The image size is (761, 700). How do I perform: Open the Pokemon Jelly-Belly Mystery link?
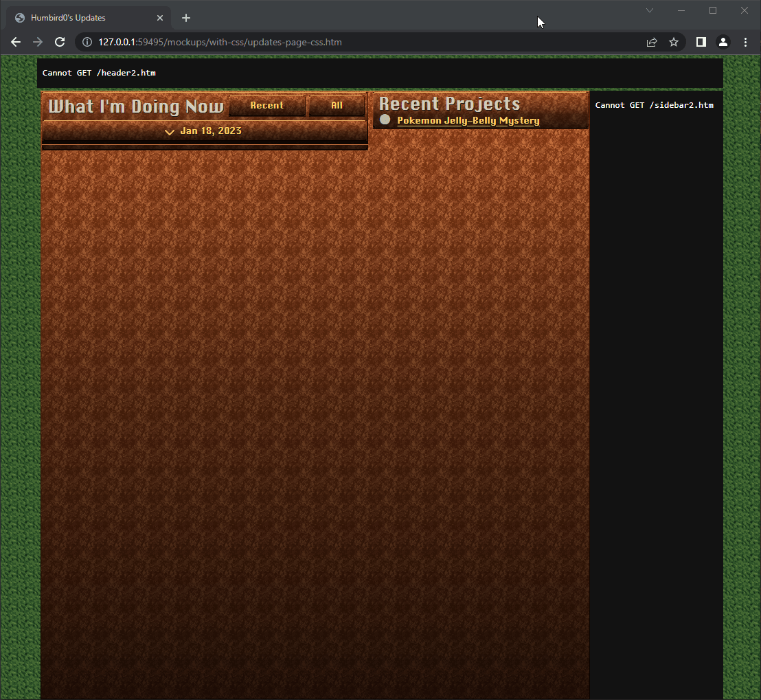click(468, 121)
